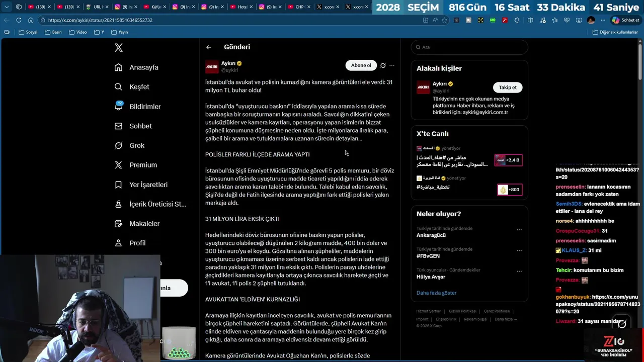
Task: Click the Grok explain icon on the post
Action: click(383, 65)
